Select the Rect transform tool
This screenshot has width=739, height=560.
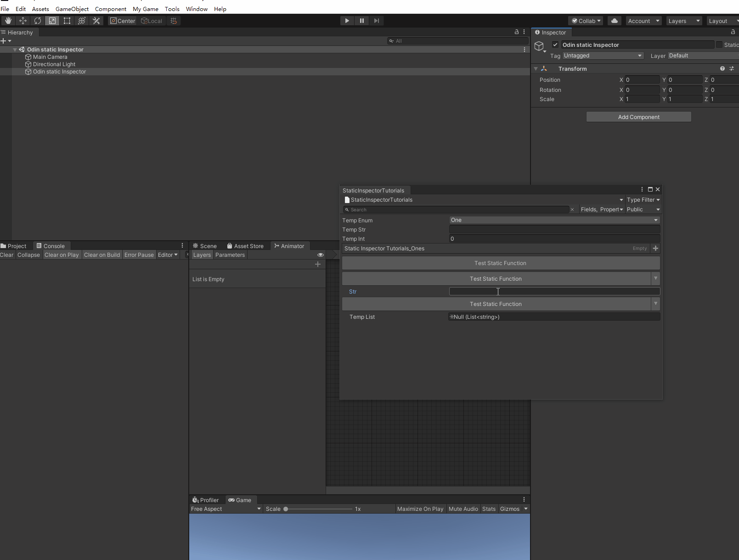[67, 21]
